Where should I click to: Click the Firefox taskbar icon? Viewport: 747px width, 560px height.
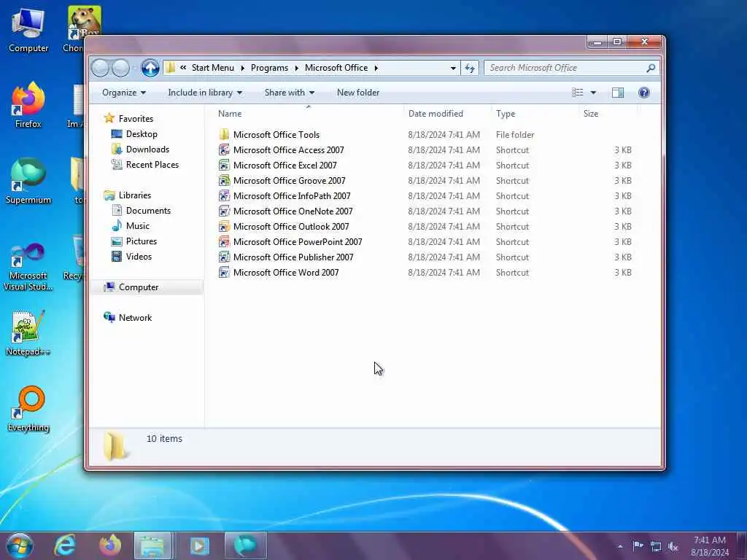click(x=110, y=545)
